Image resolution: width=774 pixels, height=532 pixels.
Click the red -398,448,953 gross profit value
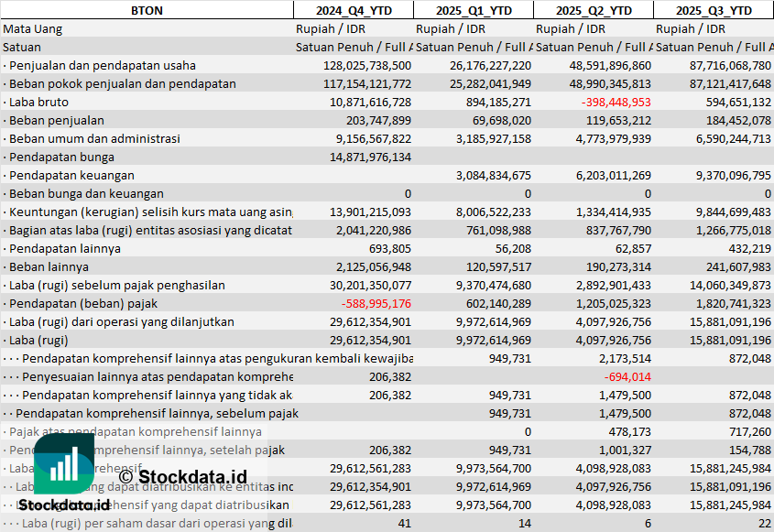tap(616, 102)
